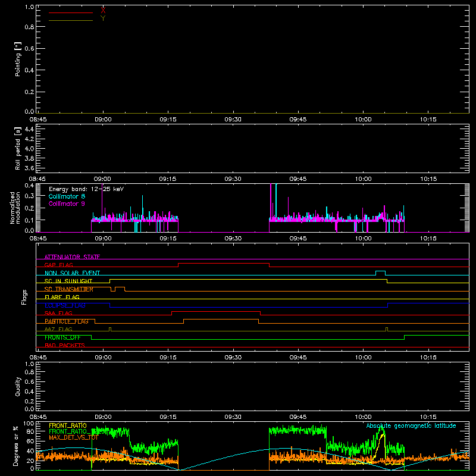The image size is (476, 476).
Task: Click the 'Absolute geomagnetic latitude' legend text
Action: click(x=411, y=425)
